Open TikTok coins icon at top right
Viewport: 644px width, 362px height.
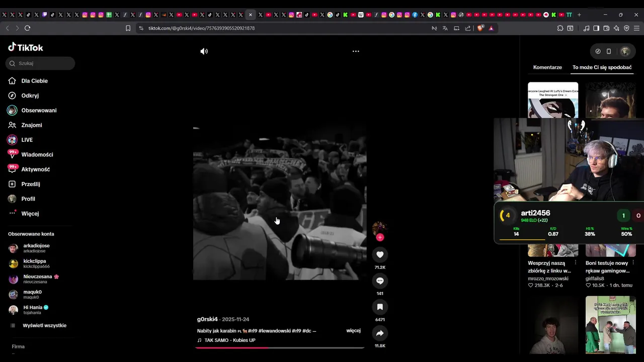(598, 51)
